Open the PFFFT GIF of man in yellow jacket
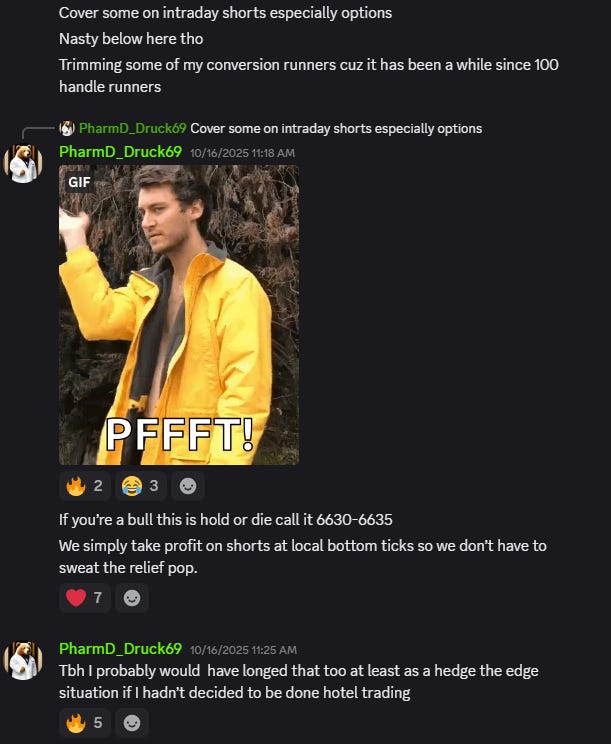This screenshot has width=611, height=744. pyautogui.click(x=179, y=315)
